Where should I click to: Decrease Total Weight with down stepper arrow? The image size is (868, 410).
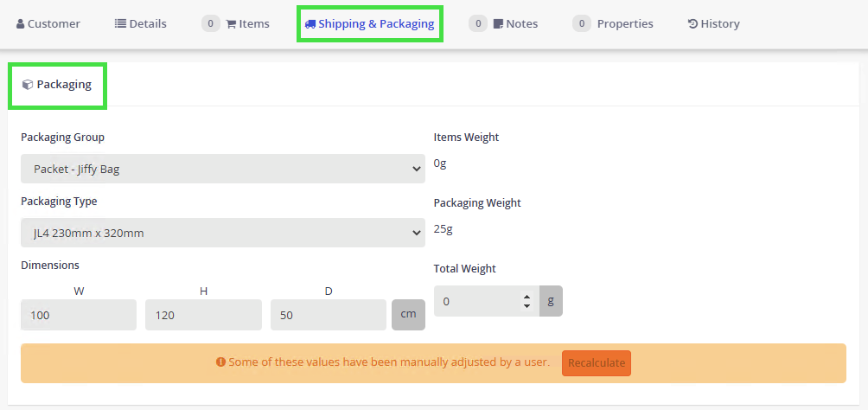click(527, 306)
